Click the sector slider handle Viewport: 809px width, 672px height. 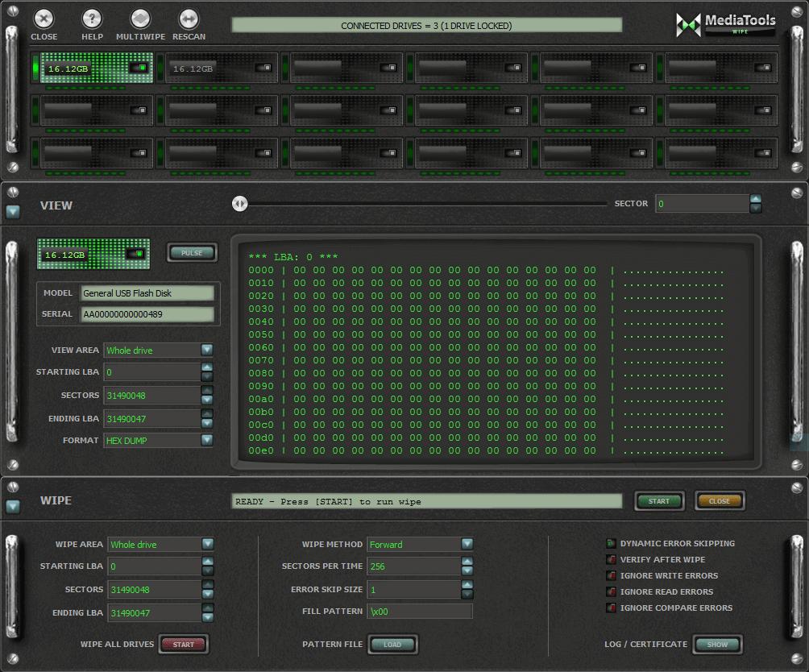pos(239,204)
